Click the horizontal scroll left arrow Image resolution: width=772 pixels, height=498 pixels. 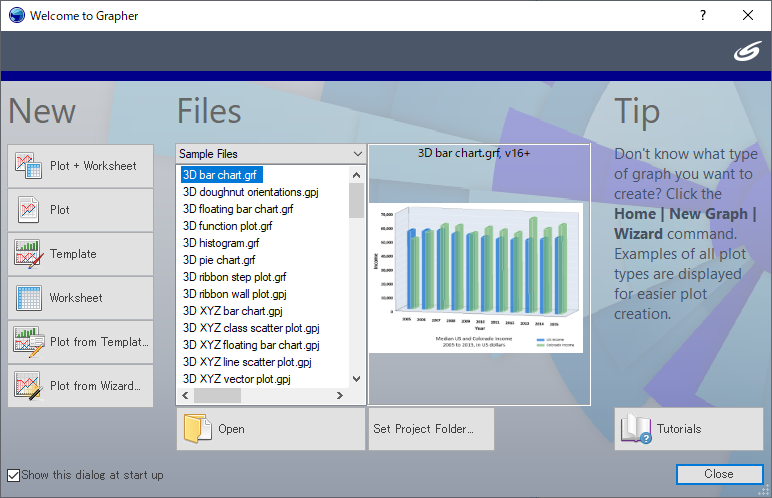tap(185, 395)
